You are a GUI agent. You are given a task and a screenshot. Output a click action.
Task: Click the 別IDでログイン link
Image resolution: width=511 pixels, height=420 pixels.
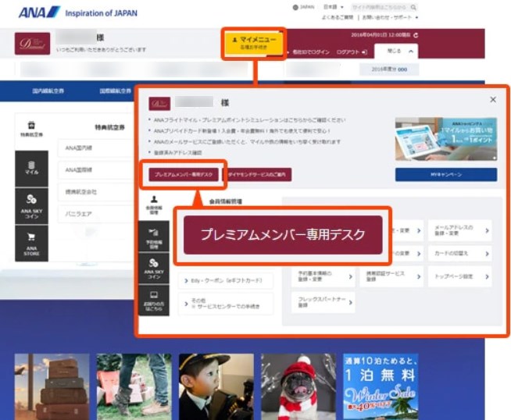pyautogui.click(x=310, y=52)
